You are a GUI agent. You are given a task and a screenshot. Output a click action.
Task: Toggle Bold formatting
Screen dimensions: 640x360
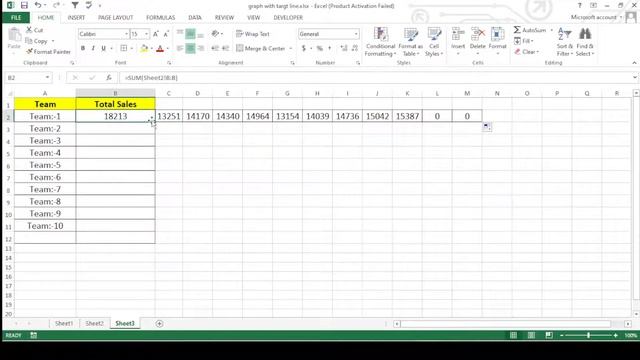[83, 48]
